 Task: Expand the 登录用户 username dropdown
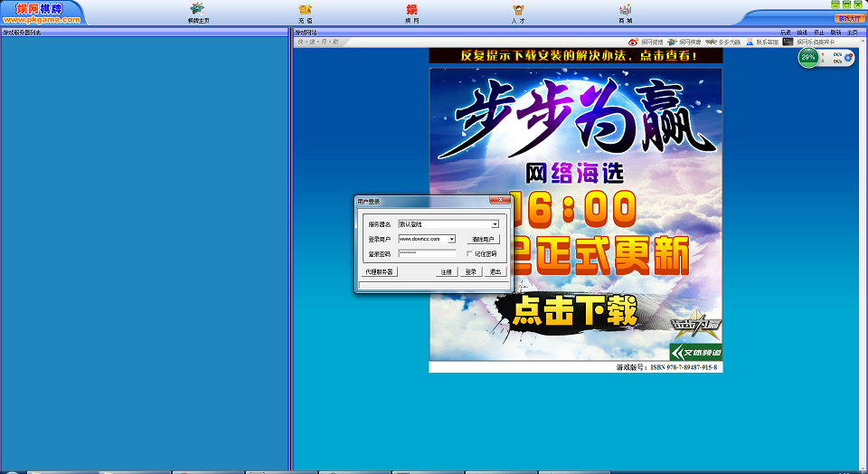pyautogui.click(x=452, y=239)
